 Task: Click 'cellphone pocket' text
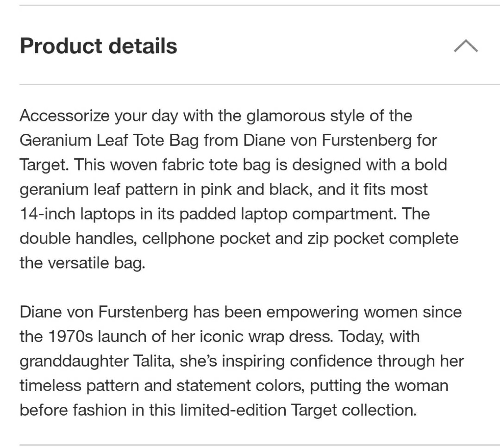[206, 239]
